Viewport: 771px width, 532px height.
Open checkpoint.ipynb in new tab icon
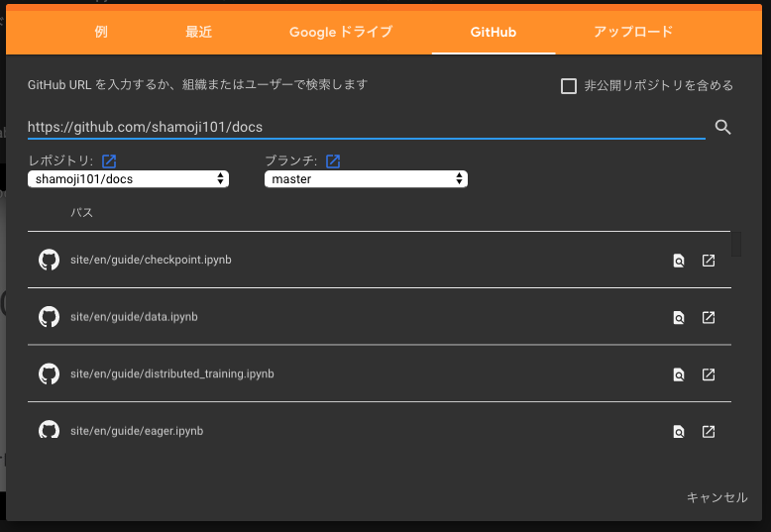click(708, 261)
